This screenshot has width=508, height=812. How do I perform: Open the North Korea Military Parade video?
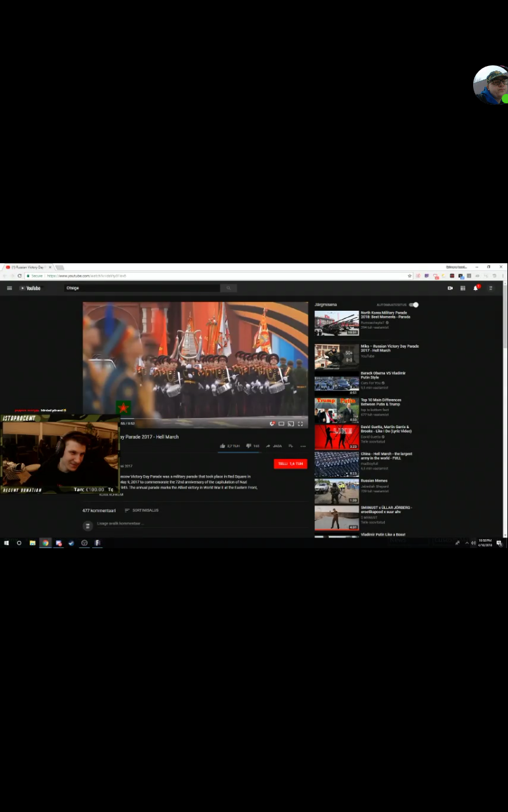385,315
